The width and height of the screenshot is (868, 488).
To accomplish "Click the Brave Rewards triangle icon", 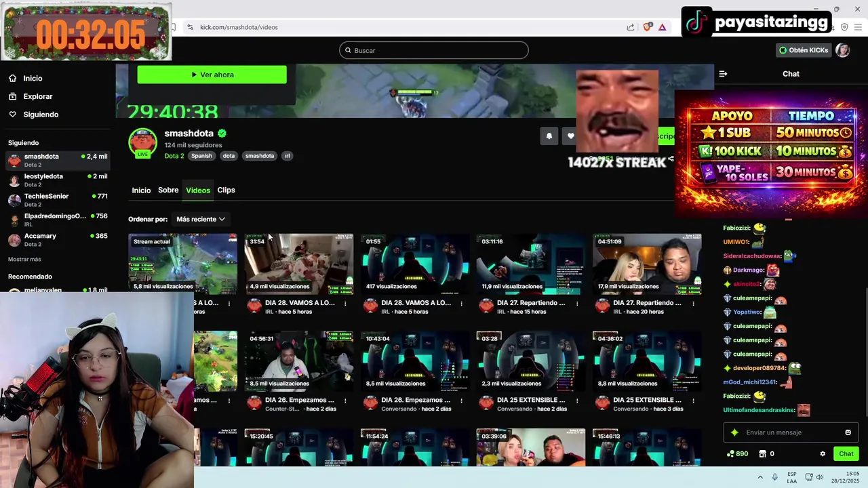I will 662,27.
